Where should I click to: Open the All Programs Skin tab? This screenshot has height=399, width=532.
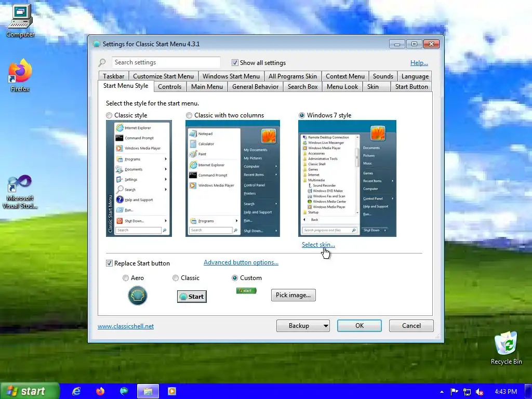(292, 76)
